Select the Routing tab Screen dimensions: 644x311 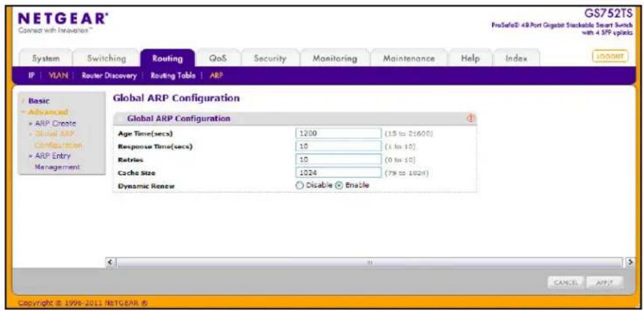point(168,58)
